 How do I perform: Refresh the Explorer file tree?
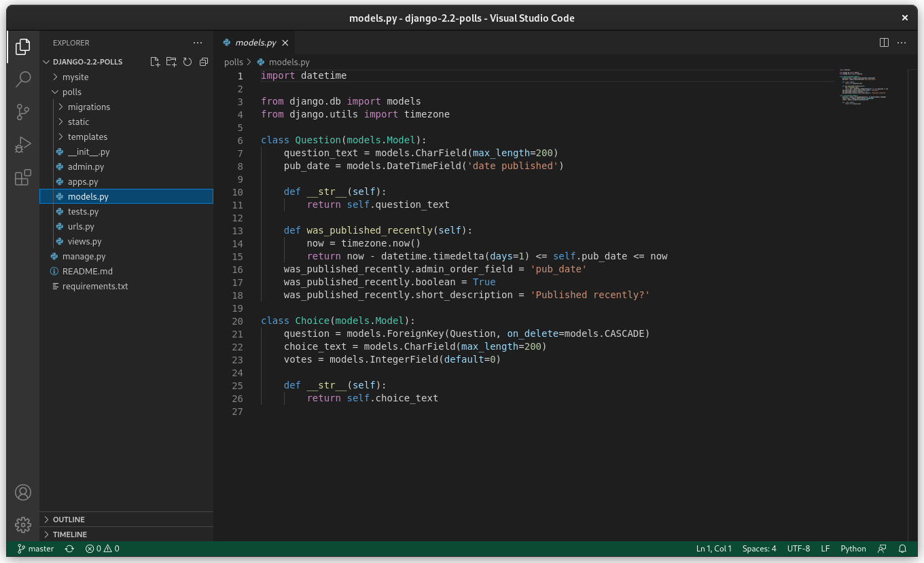click(x=188, y=62)
